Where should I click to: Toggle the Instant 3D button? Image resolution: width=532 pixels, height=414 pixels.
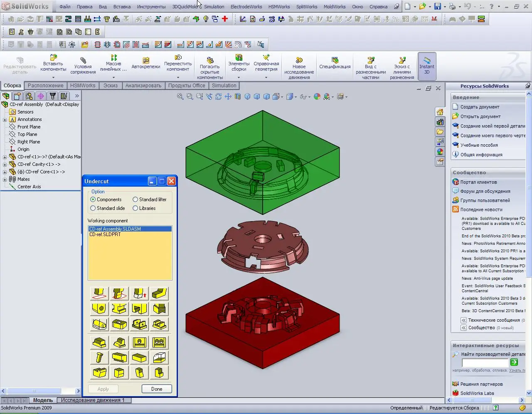[x=427, y=66]
